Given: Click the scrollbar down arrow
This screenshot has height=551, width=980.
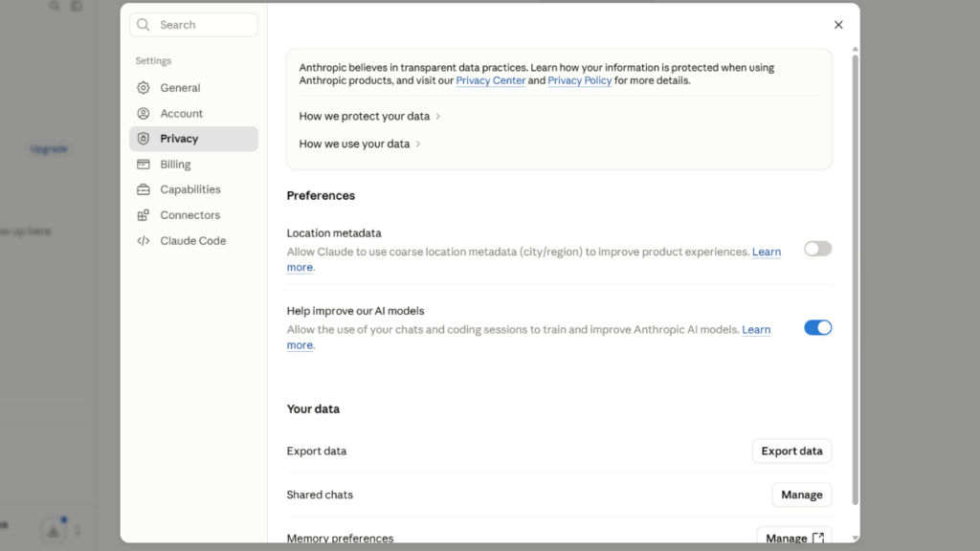Looking at the screenshot, I should click(855, 538).
